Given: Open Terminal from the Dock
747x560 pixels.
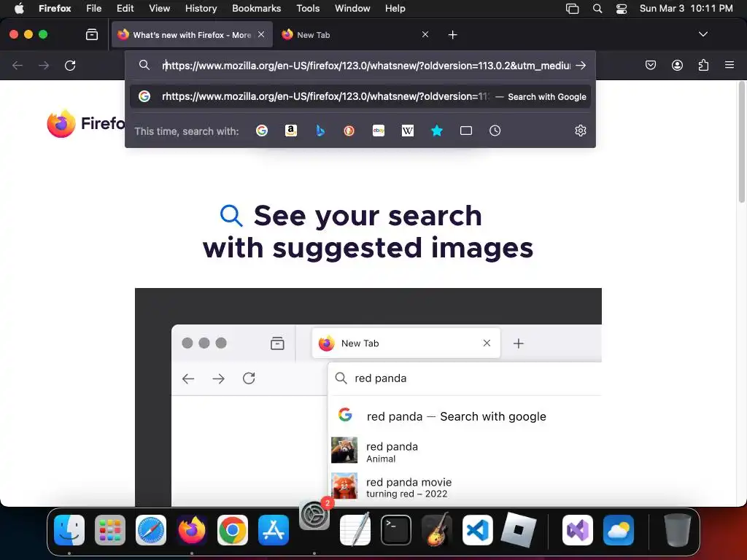Looking at the screenshot, I should pyautogui.click(x=396, y=529).
